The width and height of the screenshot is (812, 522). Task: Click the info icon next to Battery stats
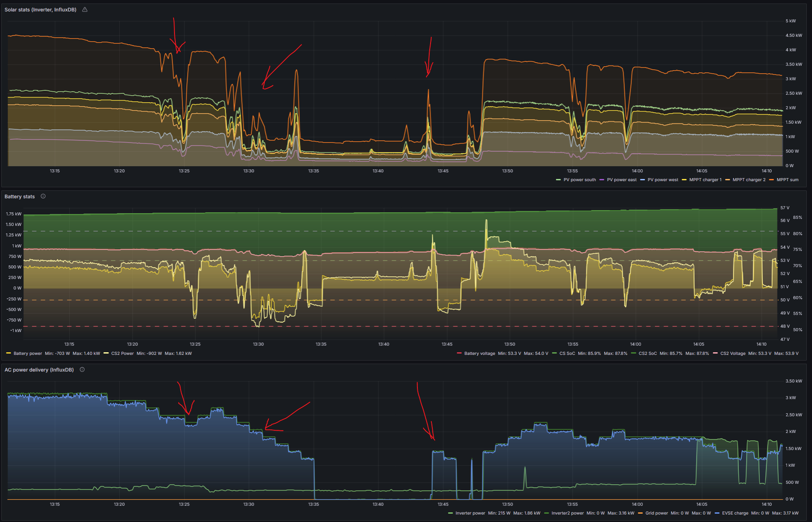click(x=43, y=197)
